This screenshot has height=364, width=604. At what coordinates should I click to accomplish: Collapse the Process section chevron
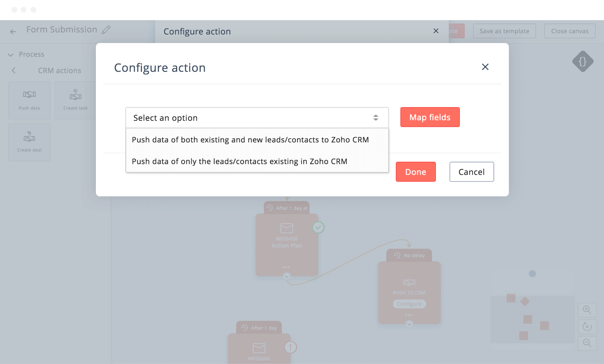pos(11,55)
